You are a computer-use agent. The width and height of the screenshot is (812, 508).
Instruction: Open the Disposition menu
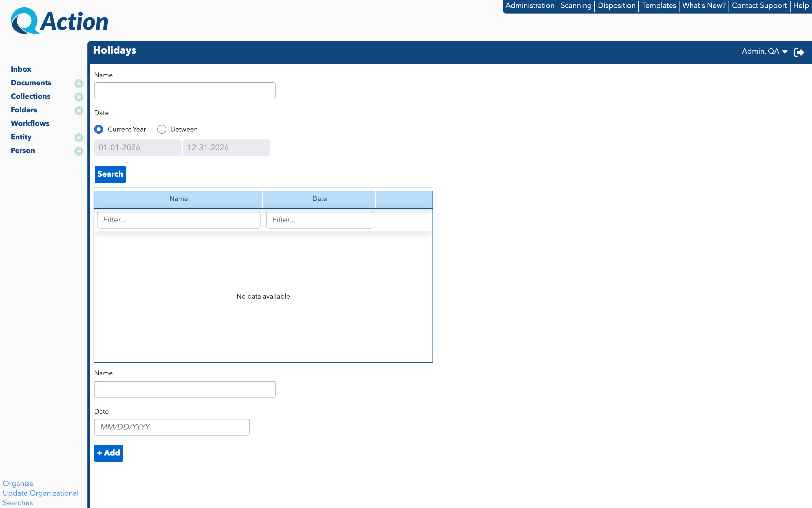pyautogui.click(x=617, y=6)
